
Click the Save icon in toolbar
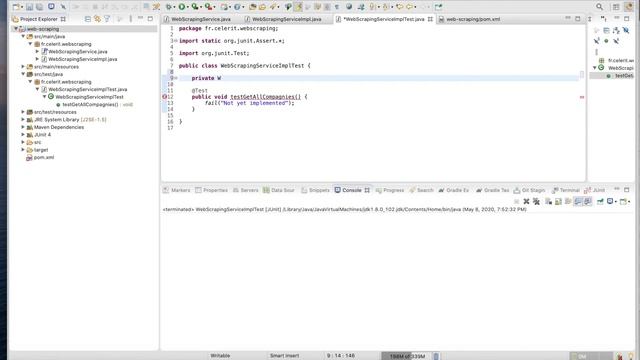[29, 7]
